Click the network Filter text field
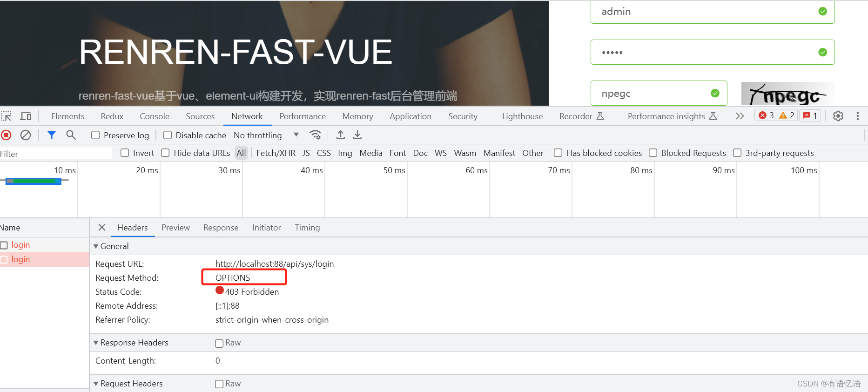 pos(56,154)
